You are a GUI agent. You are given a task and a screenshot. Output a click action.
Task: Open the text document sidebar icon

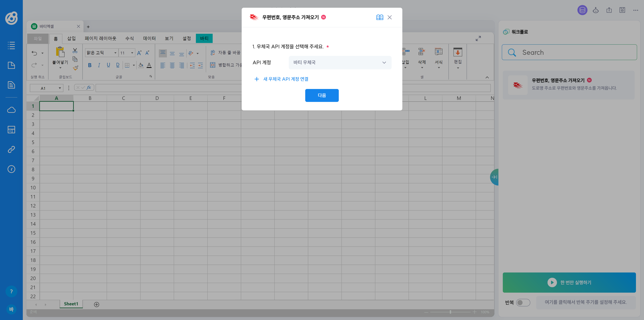click(11, 85)
